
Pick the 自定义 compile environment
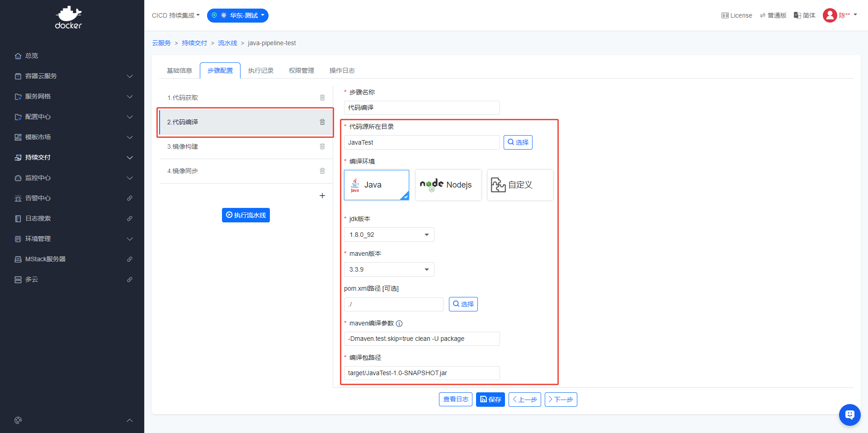pos(520,185)
